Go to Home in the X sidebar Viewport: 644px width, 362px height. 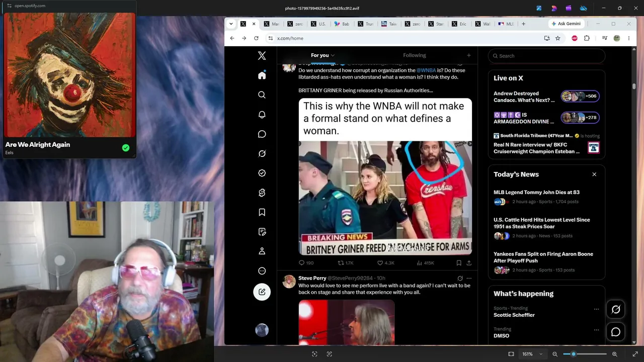262,75
